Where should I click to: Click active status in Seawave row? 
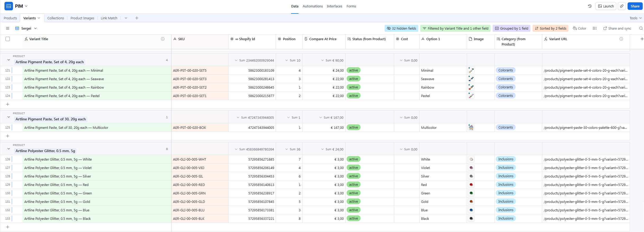[x=353, y=79]
